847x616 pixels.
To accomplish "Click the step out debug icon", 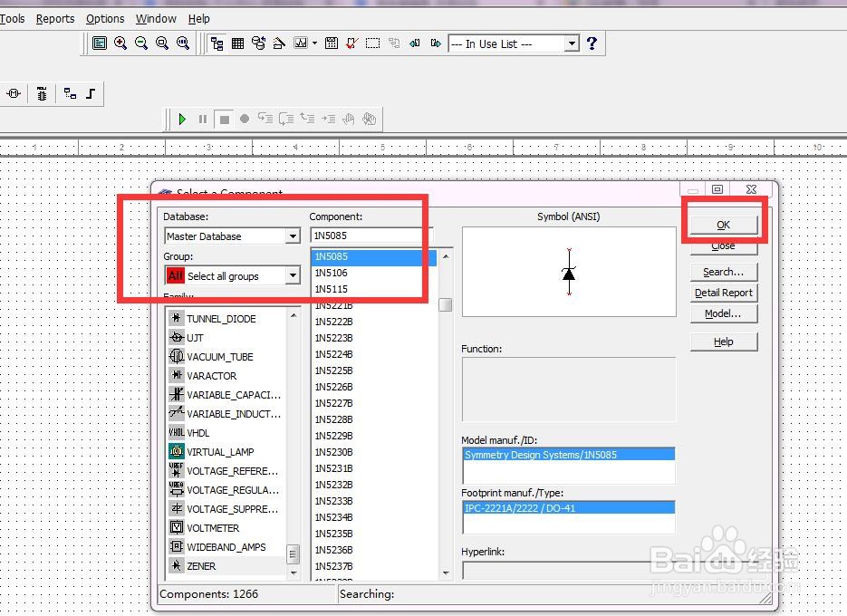I will 307,119.
